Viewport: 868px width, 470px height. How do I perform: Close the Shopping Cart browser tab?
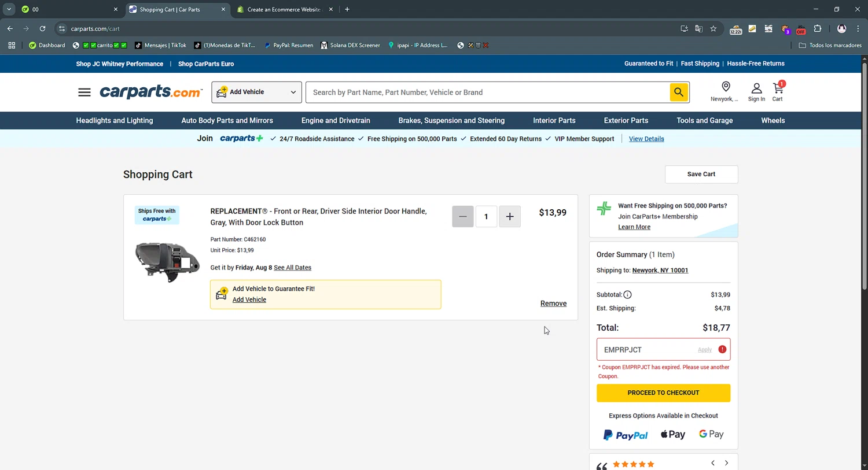click(x=223, y=9)
